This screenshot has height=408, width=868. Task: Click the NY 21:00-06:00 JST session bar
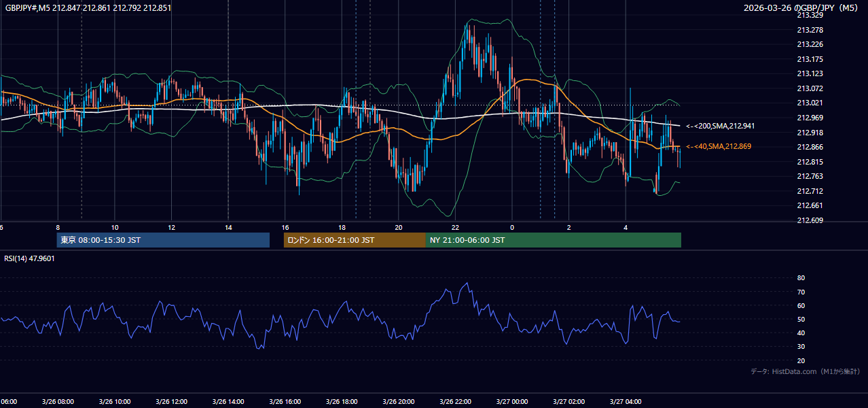pyautogui.click(x=554, y=240)
